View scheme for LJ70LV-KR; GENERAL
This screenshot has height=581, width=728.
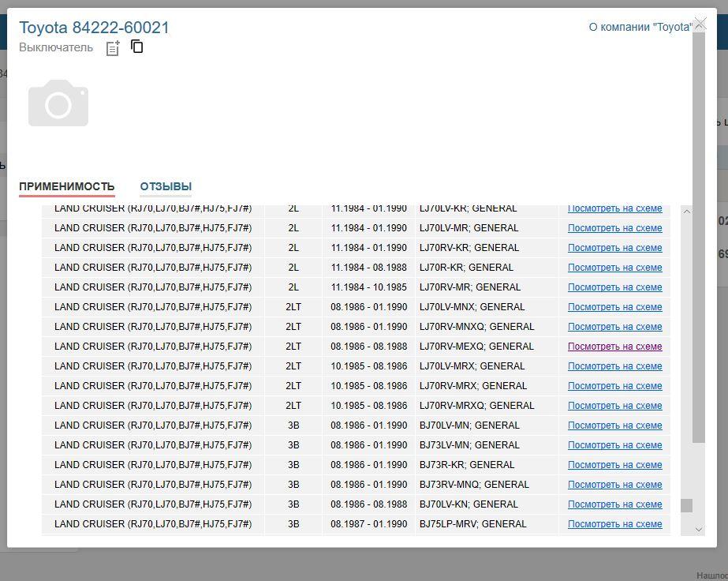[x=614, y=208]
